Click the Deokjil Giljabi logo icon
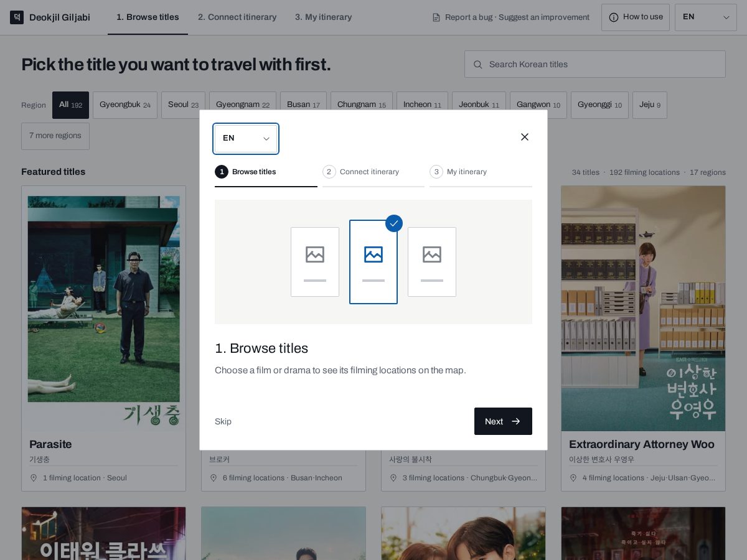The height and width of the screenshot is (560, 747). (x=17, y=17)
